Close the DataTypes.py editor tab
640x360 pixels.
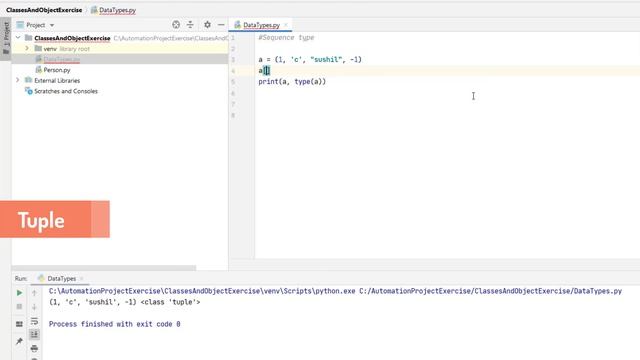coord(286,25)
